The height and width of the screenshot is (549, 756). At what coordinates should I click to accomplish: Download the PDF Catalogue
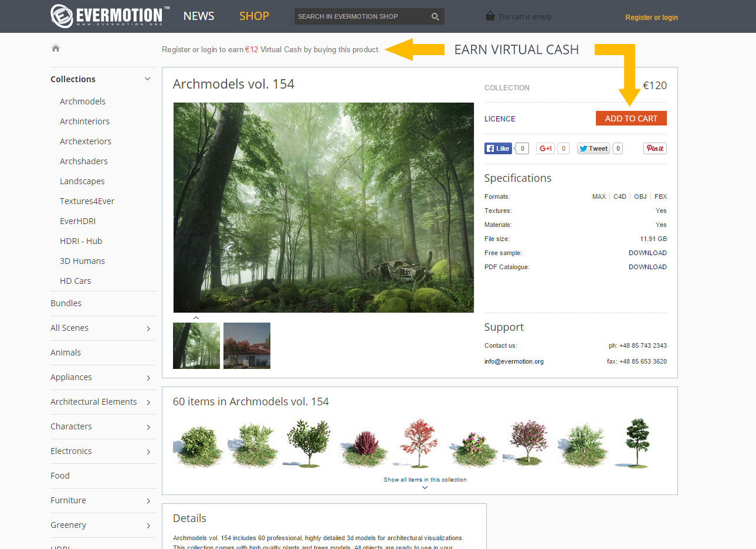coord(647,267)
